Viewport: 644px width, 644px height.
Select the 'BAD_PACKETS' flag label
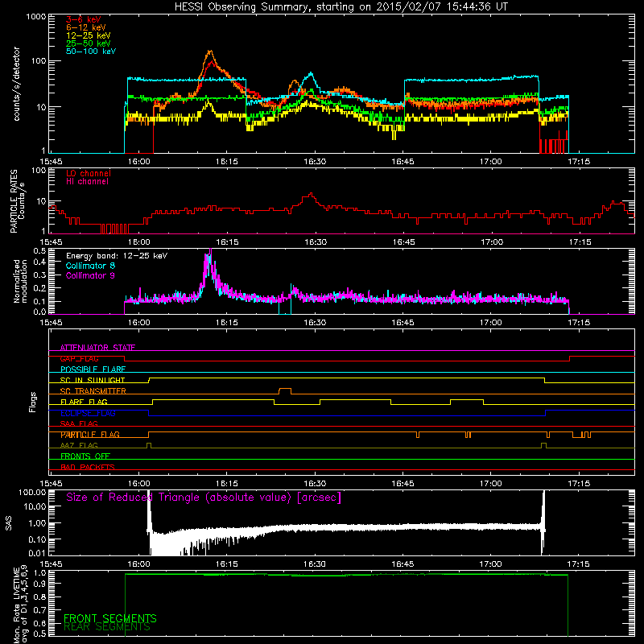coord(88,467)
